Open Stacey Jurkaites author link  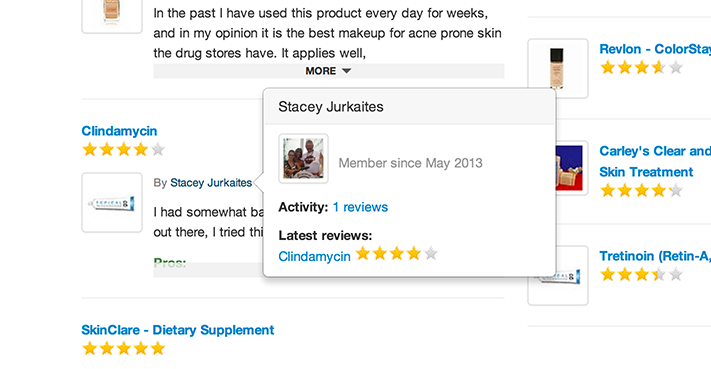point(211,183)
